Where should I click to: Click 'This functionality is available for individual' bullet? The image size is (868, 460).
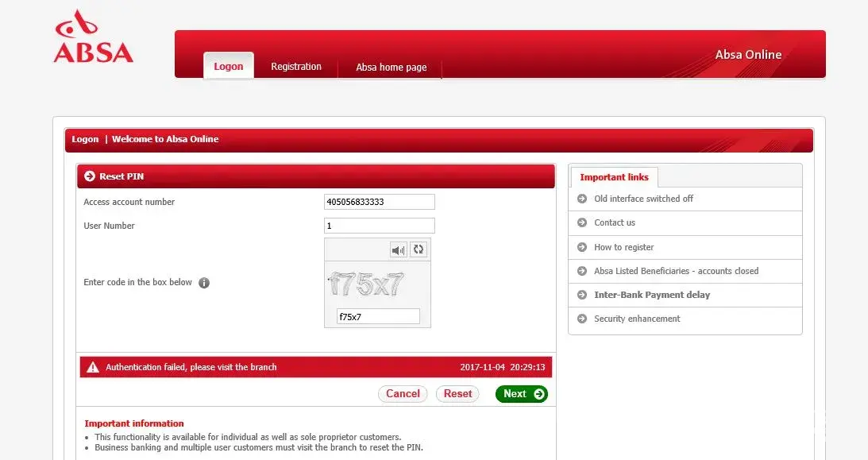248,437
